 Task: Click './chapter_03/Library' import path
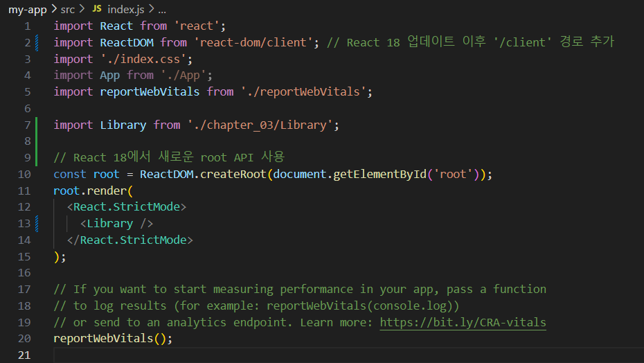(x=260, y=125)
